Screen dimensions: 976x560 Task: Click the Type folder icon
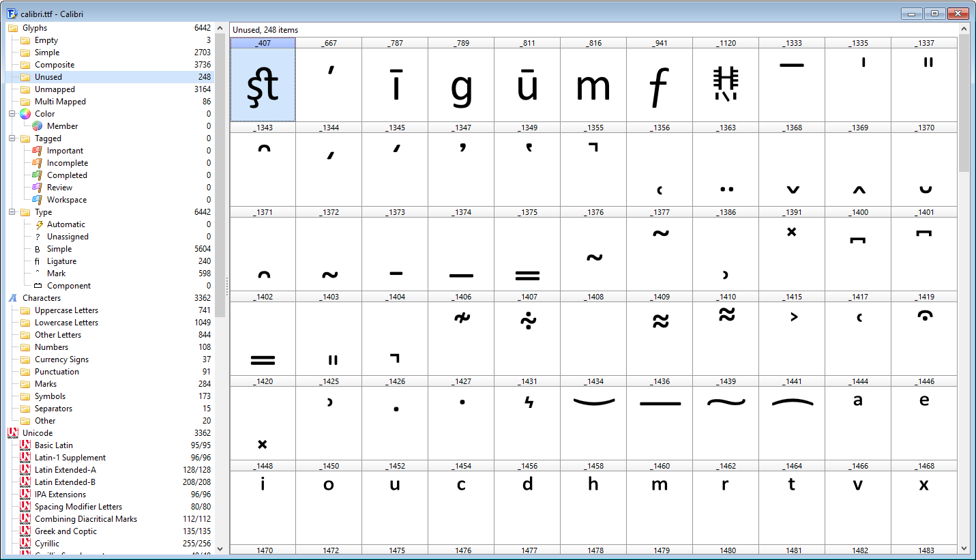click(x=25, y=212)
